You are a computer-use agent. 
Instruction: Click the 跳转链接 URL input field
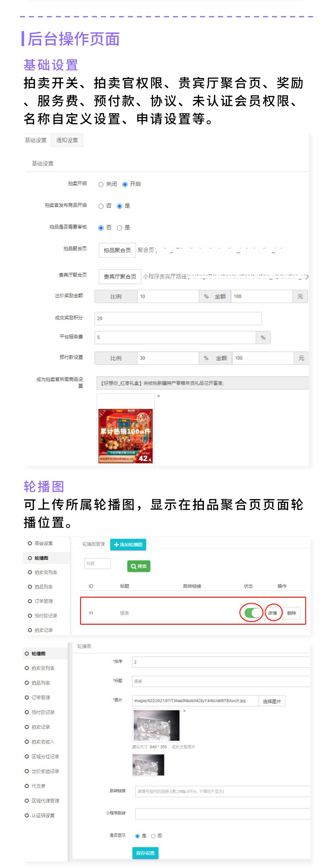pos(223,792)
